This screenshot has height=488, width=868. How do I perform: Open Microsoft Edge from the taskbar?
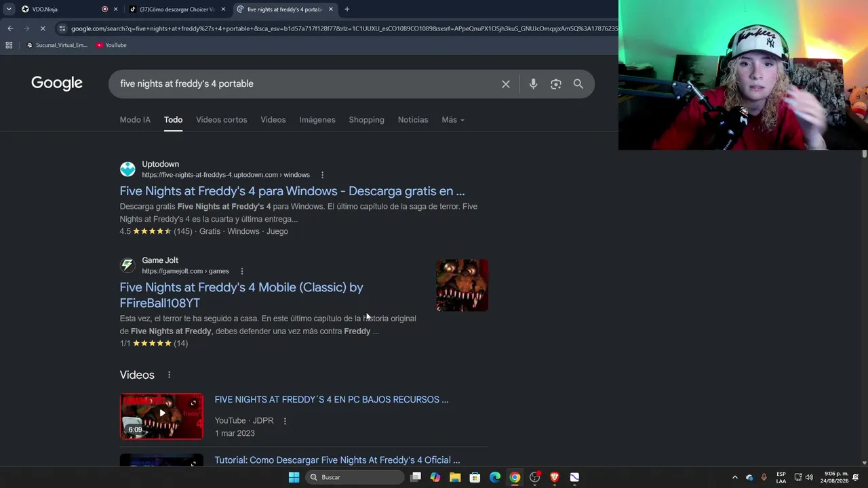pyautogui.click(x=495, y=477)
